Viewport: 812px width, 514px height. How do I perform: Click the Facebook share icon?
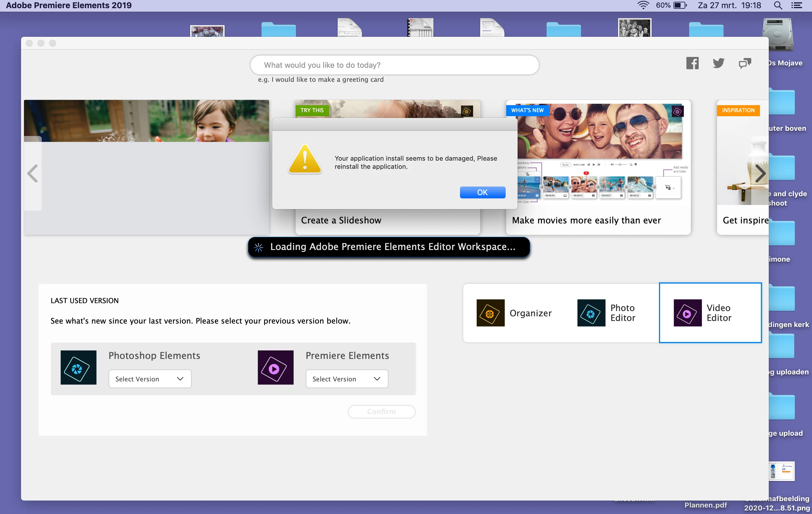click(x=692, y=63)
